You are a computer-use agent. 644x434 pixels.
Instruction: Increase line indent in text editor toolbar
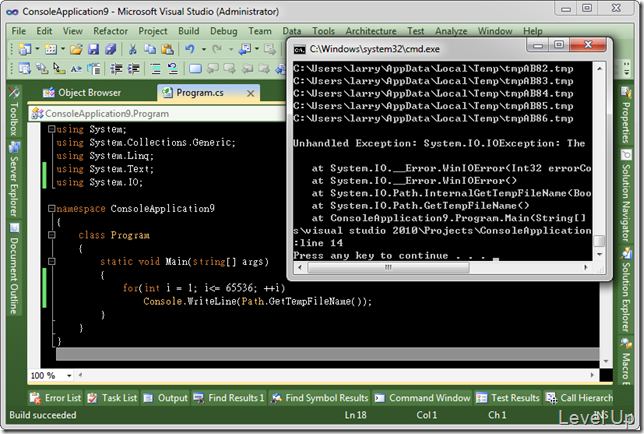click(133, 69)
